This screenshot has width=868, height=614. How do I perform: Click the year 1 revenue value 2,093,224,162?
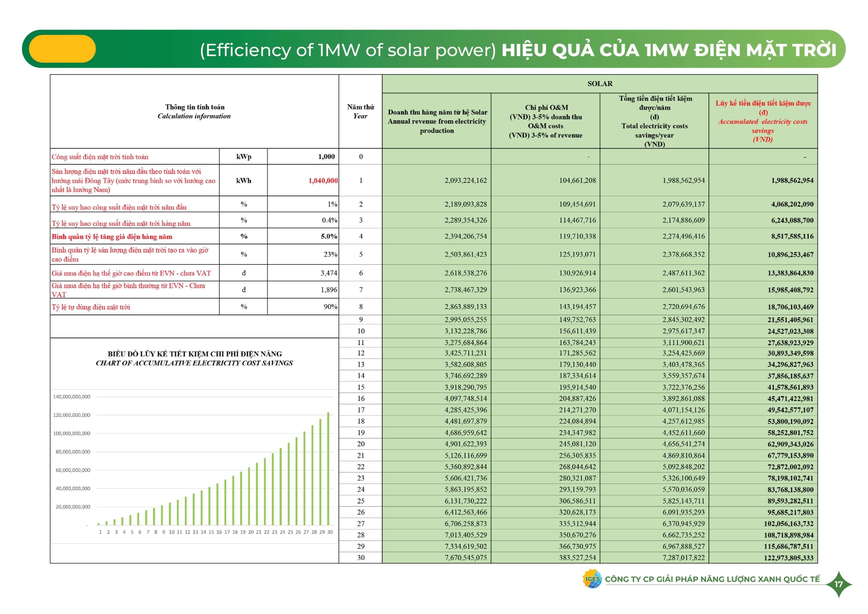(x=465, y=180)
